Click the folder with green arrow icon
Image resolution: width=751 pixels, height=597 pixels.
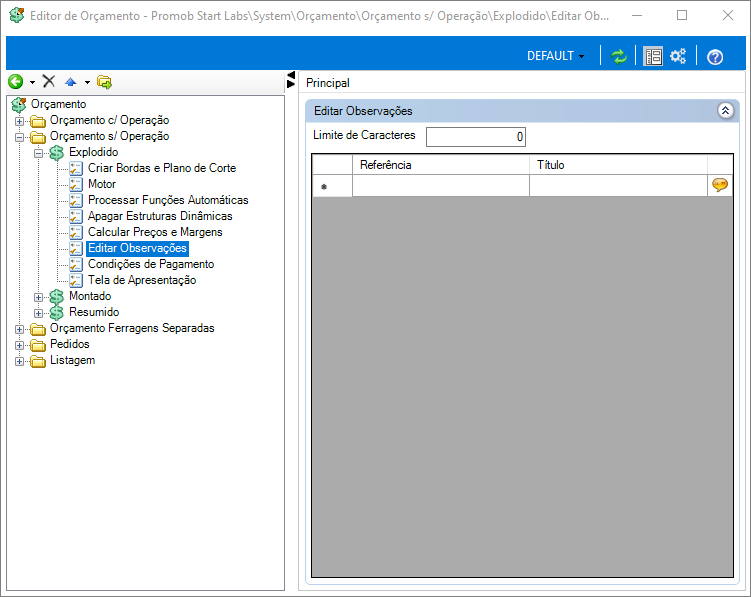tap(104, 82)
